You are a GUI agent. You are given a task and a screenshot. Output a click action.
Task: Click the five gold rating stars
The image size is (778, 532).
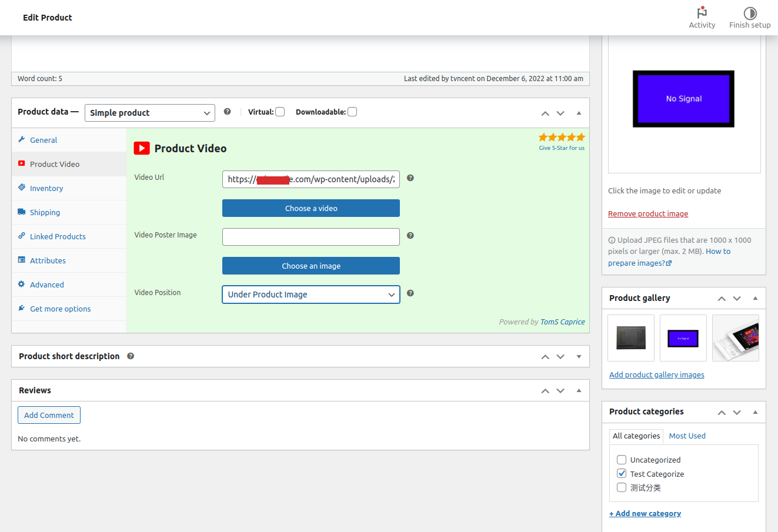[x=562, y=137]
